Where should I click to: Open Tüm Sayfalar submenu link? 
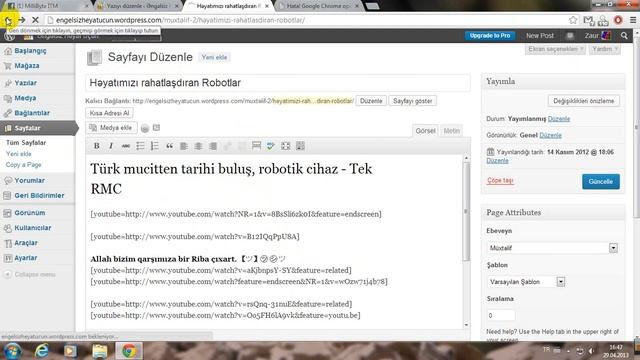pos(26,142)
